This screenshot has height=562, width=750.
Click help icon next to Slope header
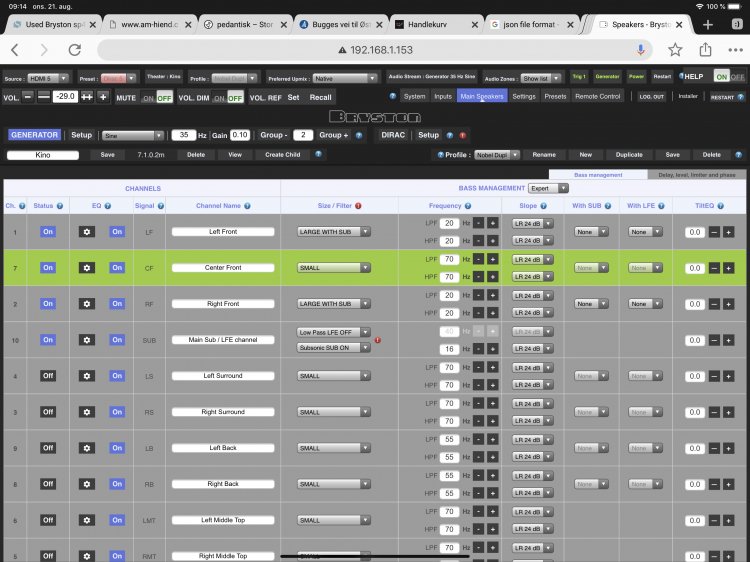click(543, 206)
